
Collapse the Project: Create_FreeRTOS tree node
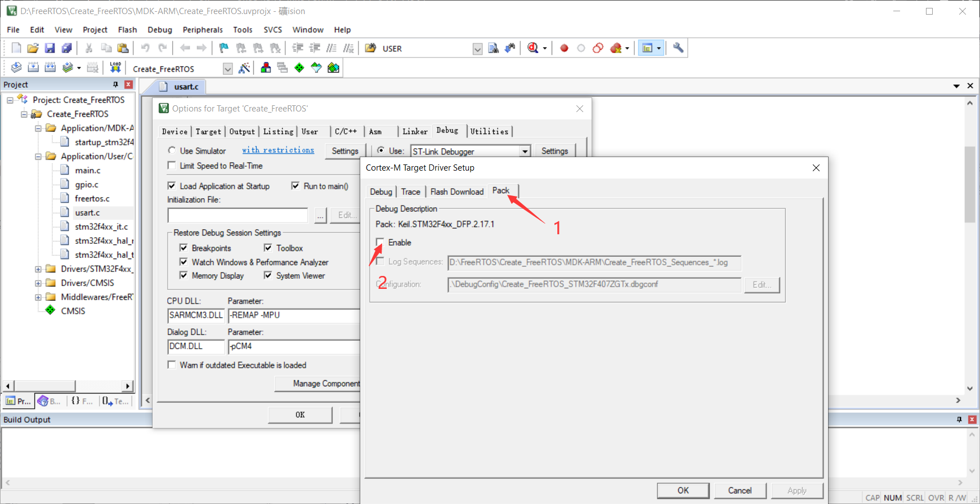[10, 100]
